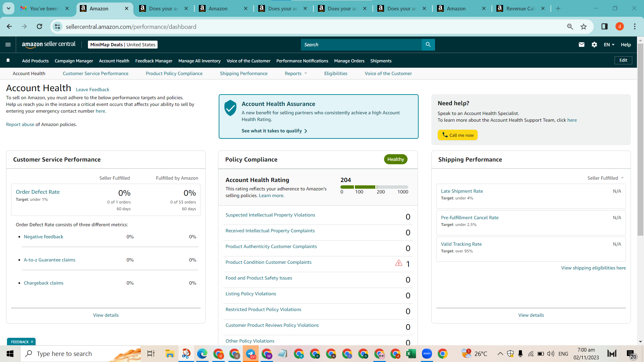Open Product Policy Compliance tab
The image size is (644, 362).
[174, 73]
